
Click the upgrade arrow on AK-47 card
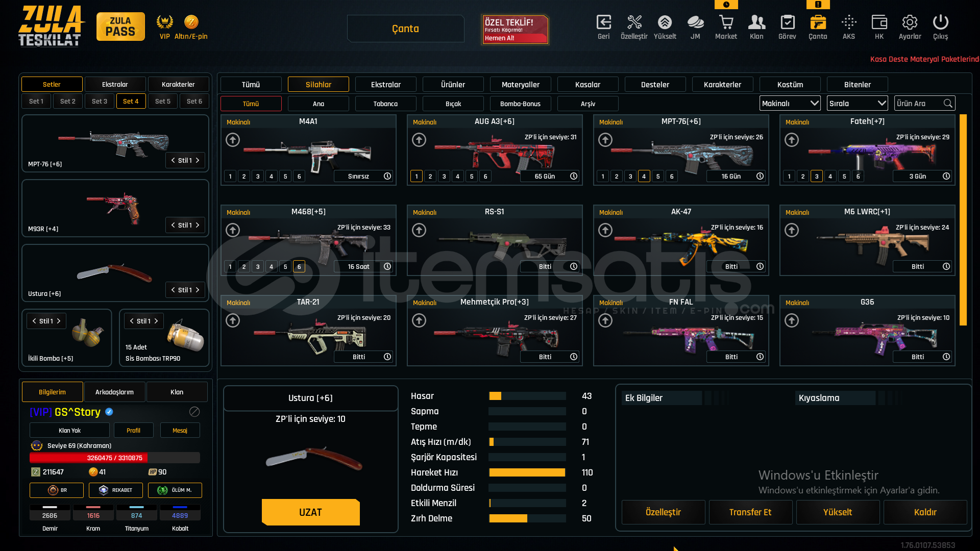click(x=605, y=230)
